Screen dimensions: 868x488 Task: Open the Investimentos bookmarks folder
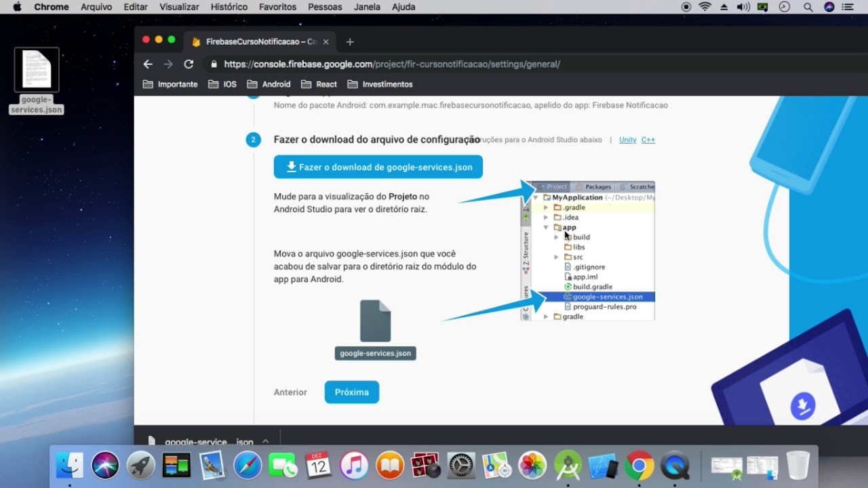[380, 84]
